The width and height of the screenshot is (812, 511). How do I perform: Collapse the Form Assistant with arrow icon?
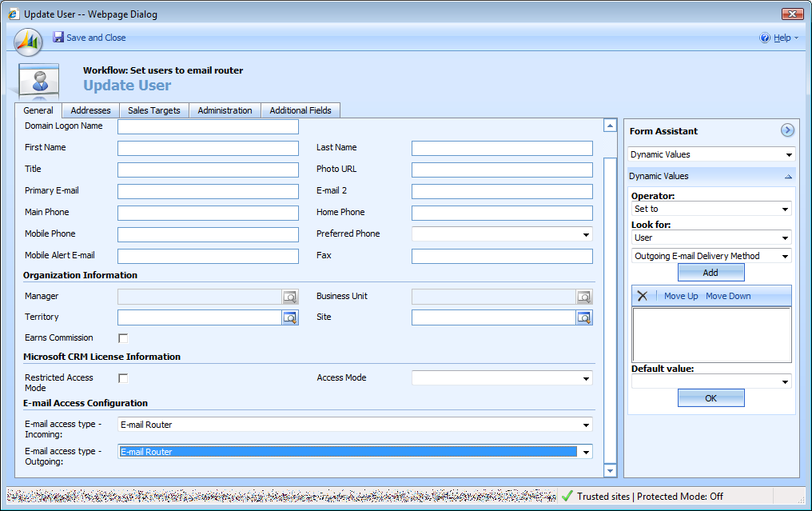(787, 130)
